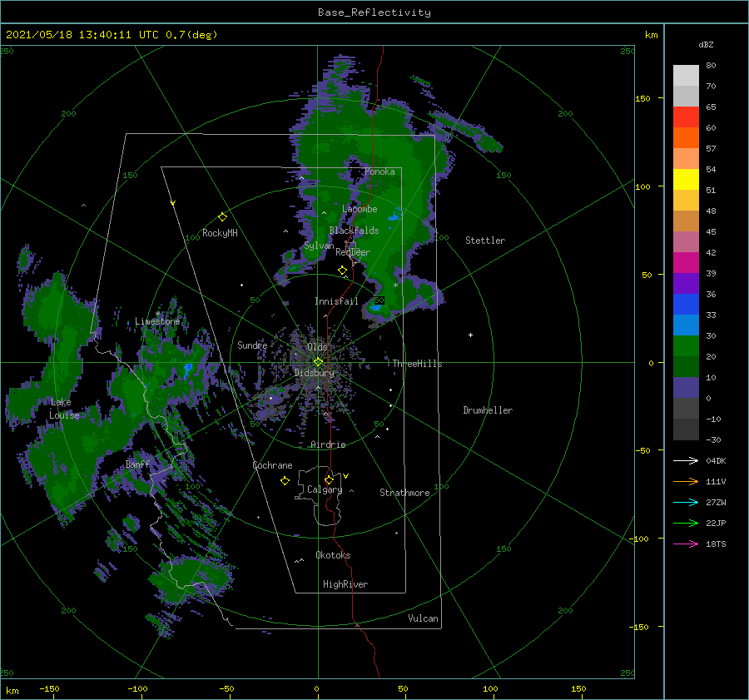Click the Lake Louise label

(x=64, y=409)
